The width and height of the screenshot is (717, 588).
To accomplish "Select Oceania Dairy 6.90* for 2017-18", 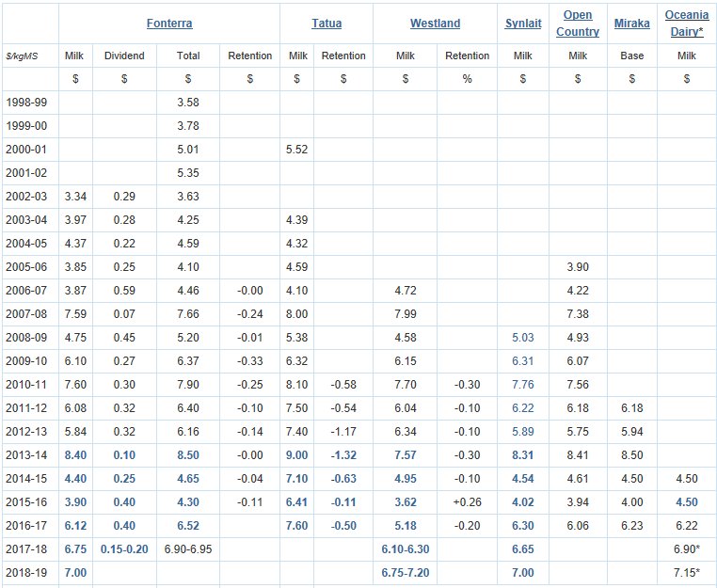I will [x=686, y=549].
